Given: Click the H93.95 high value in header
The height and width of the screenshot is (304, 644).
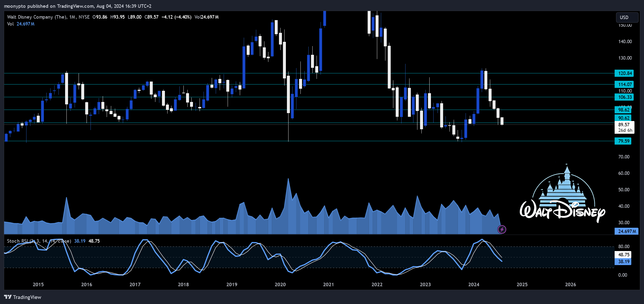Looking at the screenshot, I should click(117, 17).
